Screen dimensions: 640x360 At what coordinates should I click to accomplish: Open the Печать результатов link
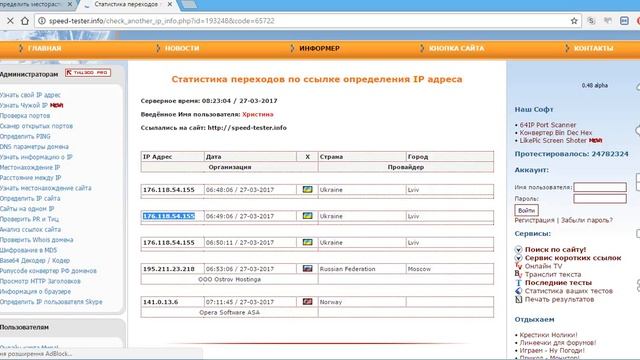pos(559,299)
